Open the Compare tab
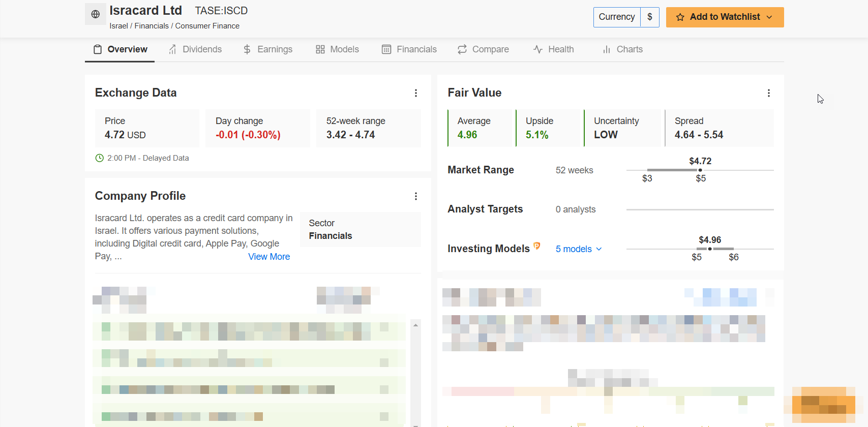This screenshot has height=427, width=868. pos(483,49)
